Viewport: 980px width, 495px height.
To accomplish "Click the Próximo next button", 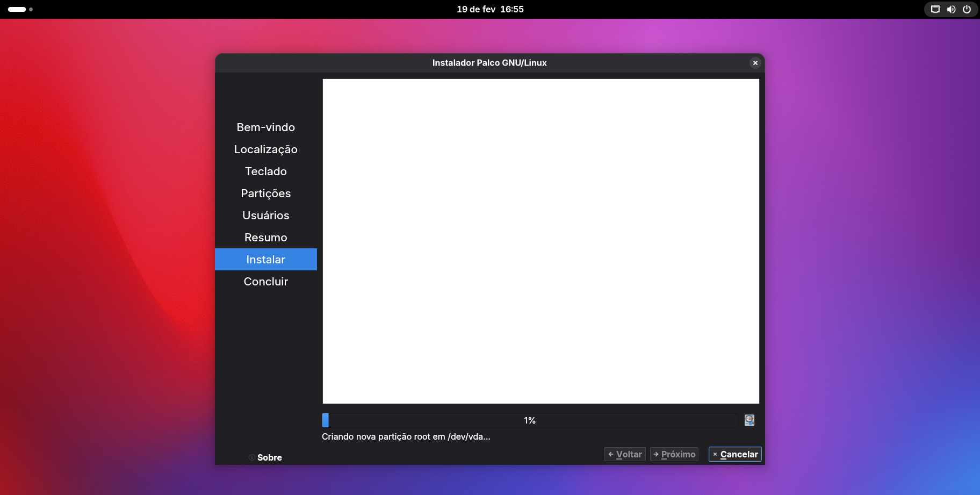I will [x=674, y=454].
